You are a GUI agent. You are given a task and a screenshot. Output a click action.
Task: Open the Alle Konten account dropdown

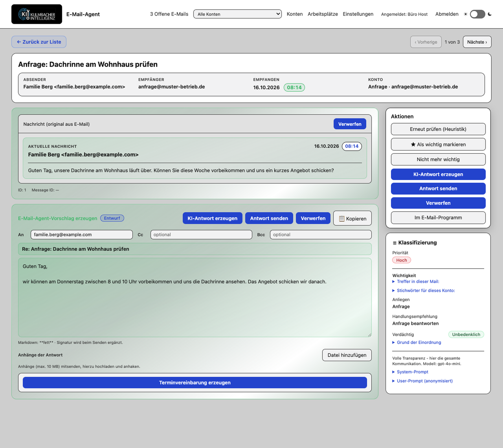[x=237, y=14]
